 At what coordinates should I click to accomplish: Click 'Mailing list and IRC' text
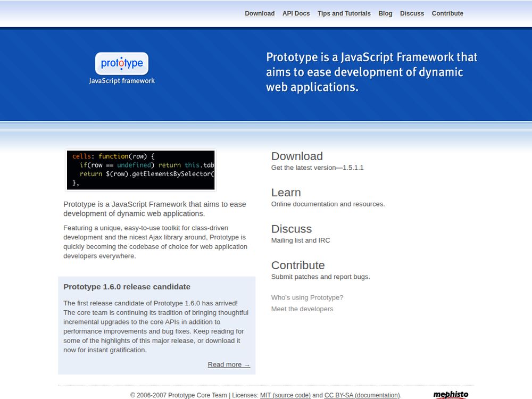[300, 240]
